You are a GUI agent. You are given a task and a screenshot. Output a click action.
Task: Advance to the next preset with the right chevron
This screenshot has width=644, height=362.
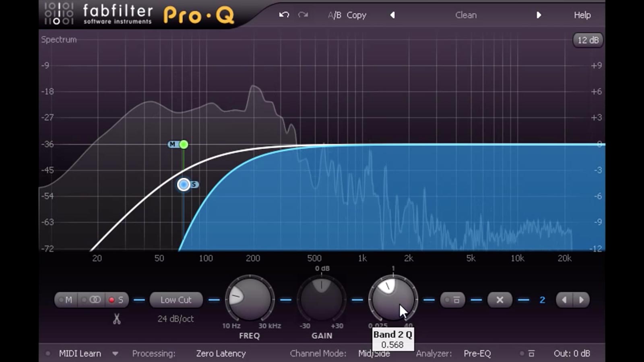coord(539,15)
